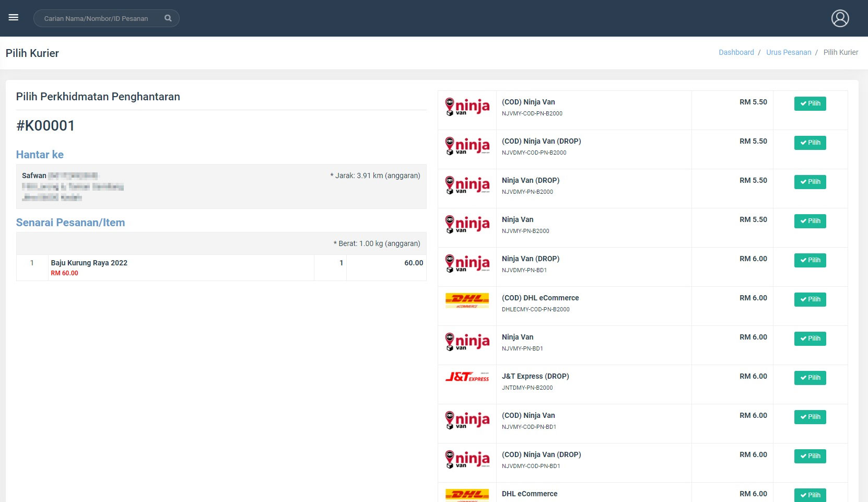The width and height of the screenshot is (868, 502).
Task: Click Pilih for NJVMY-PN-BD1
Action: (x=810, y=338)
